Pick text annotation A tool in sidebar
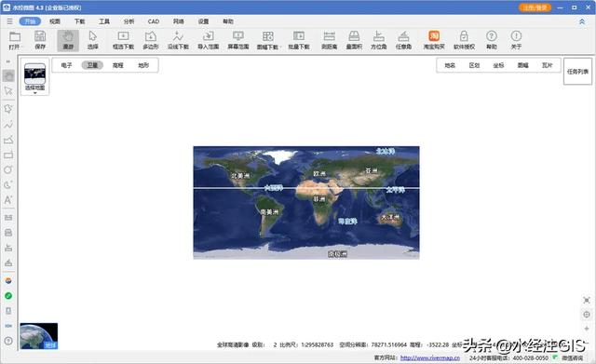This screenshot has height=364, width=596. pyautogui.click(x=8, y=200)
